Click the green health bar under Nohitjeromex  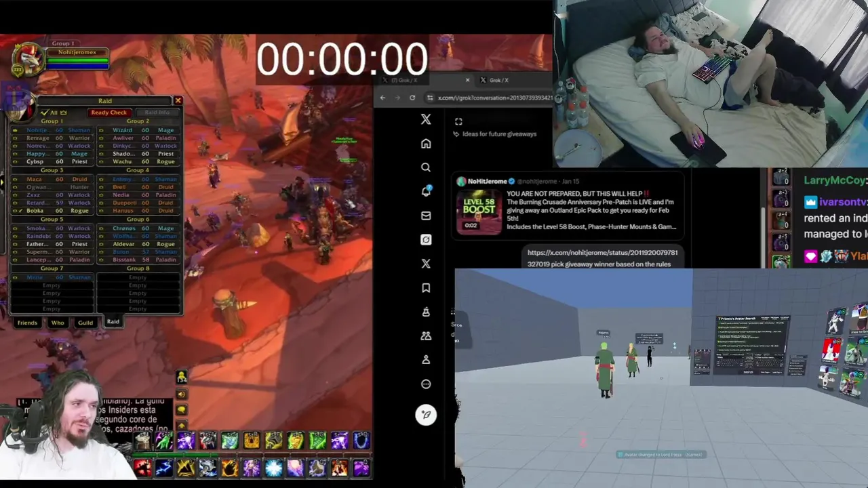(x=77, y=60)
